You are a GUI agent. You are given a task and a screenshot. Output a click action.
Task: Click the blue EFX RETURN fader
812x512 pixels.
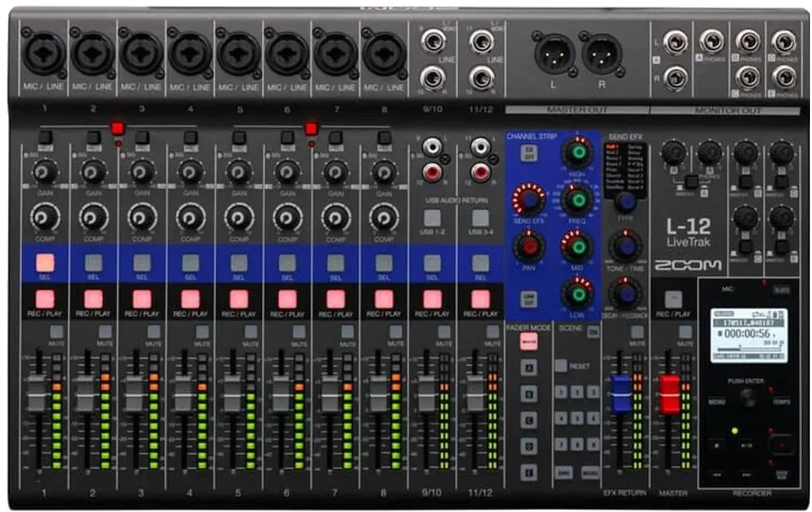point(620,394)
